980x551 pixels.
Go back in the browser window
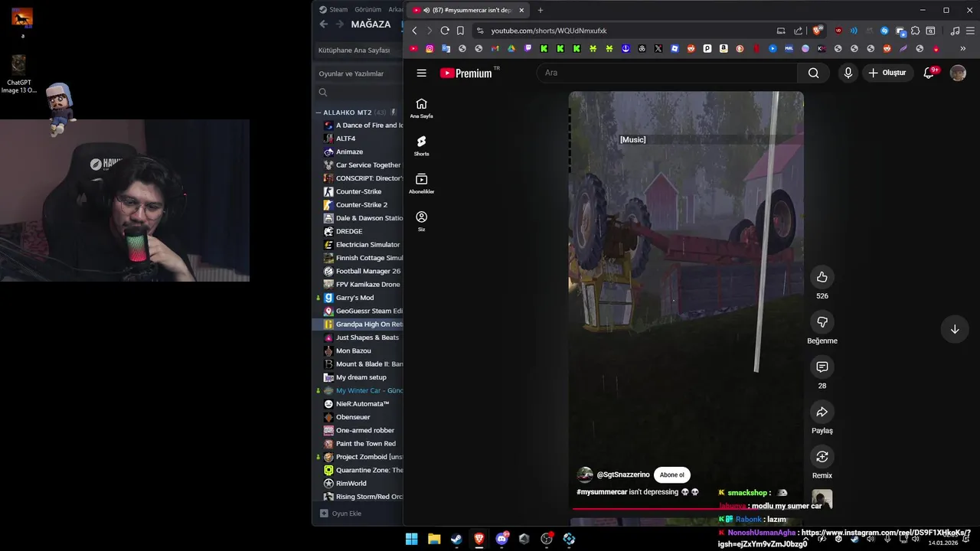(414, 31)
